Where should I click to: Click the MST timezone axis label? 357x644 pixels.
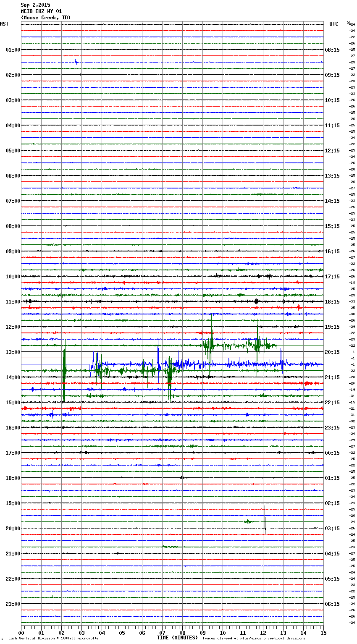tap(4, 24)
